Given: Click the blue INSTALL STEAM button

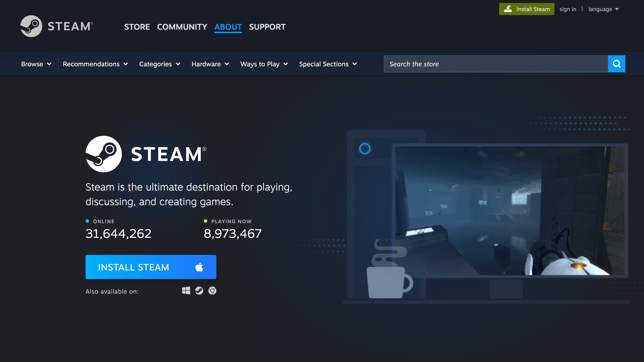Looking at the screenshot, I should tap(151, 267).
